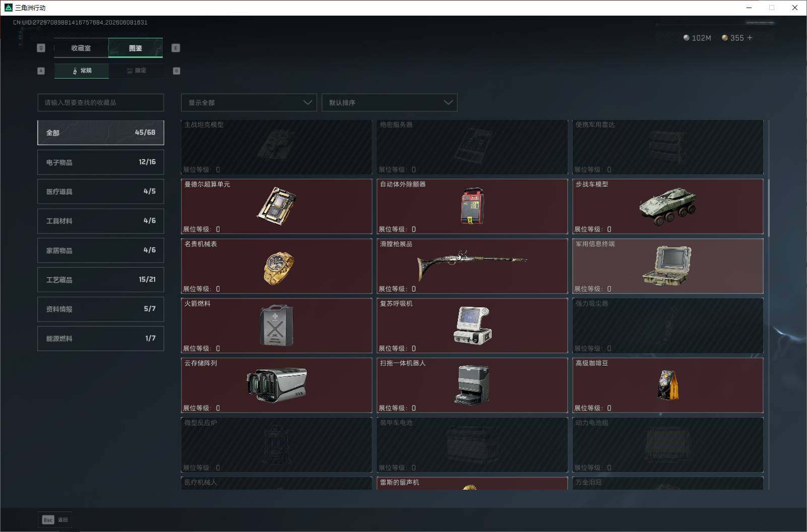Click 展位等级: 0 under 名贵机械表

click(201, 289)
